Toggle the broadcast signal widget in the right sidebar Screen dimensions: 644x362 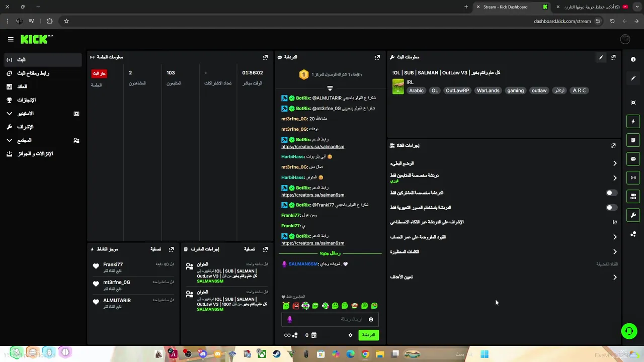(x=633, y=177)
